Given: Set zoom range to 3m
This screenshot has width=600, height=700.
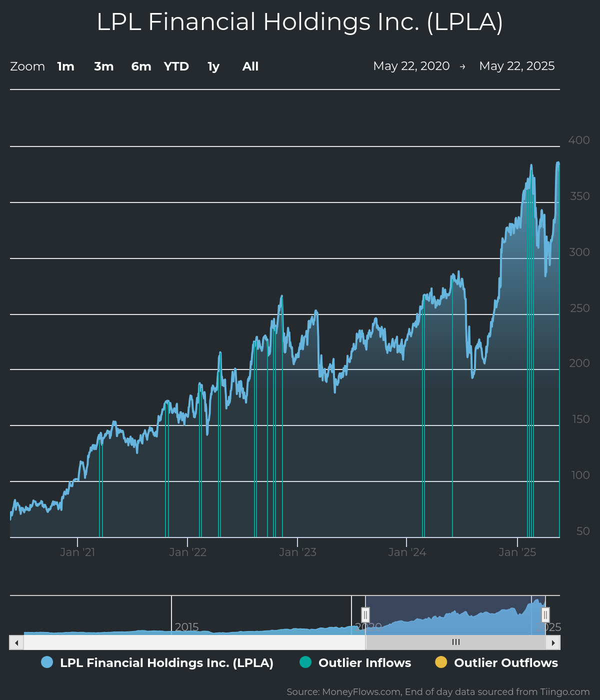Looking at the screenshot, I should tap(104, 66).
